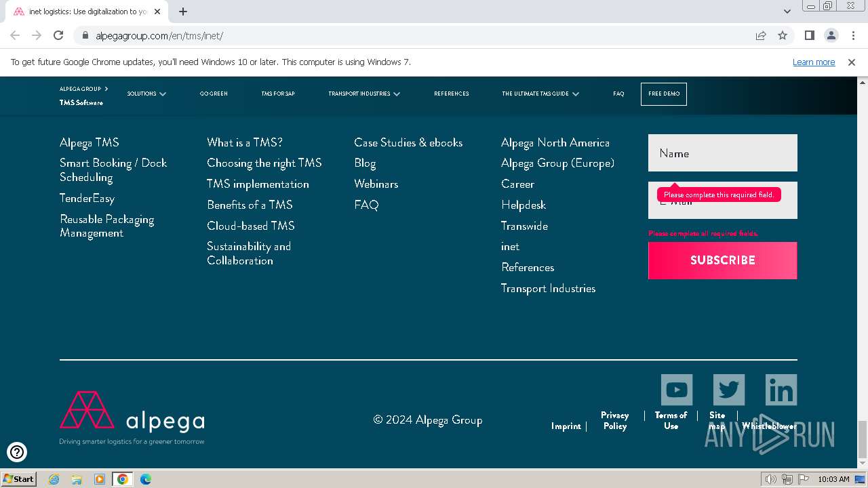This screenshot has width=868, height=488.
Task: Open Webinars footer link
Action: click(376, 184)
